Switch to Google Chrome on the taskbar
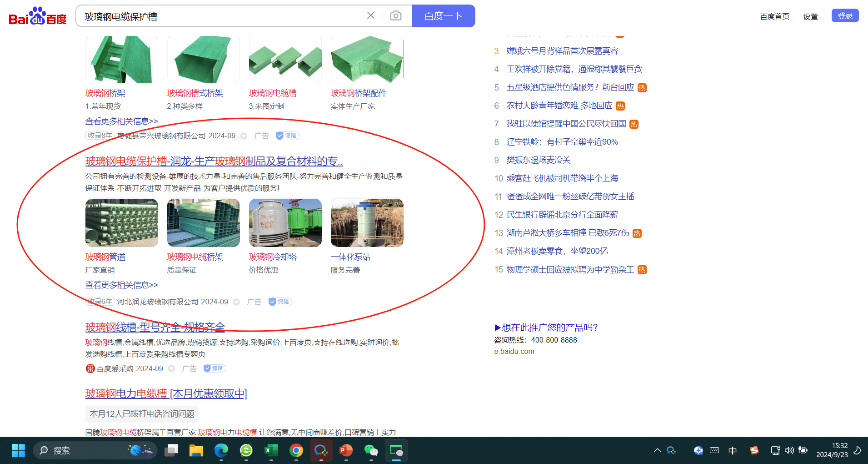Image resolution: width=868 pixels, height=464 pixels. [296, 450]
